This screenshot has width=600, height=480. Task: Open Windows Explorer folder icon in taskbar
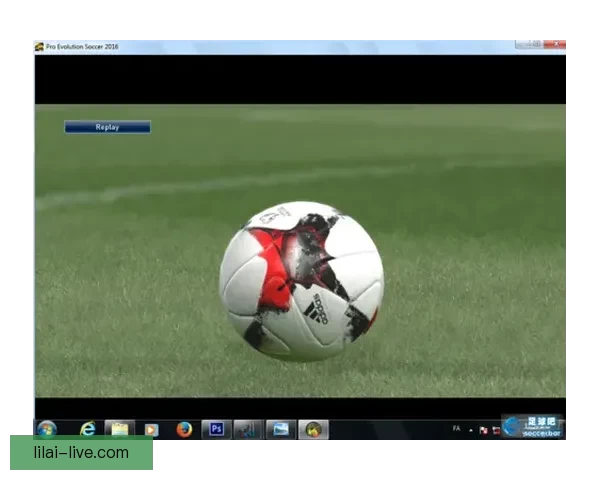pos(120,429)
